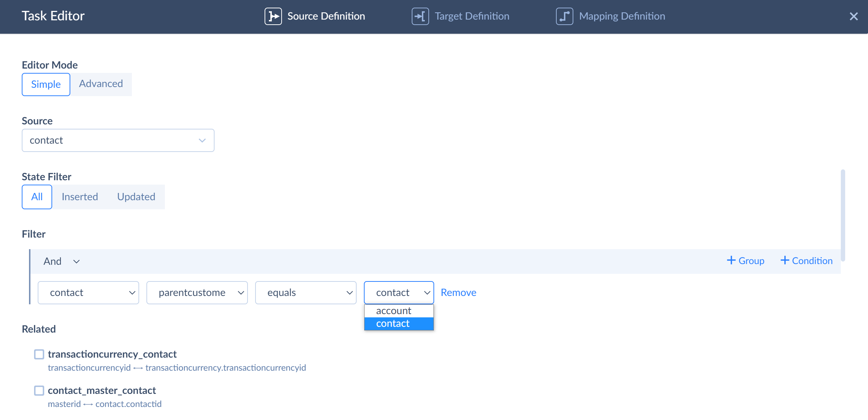The width and height of the screenshot is (868, 420).
Task: Set state filter to All
Action: (x=37, y=197)
